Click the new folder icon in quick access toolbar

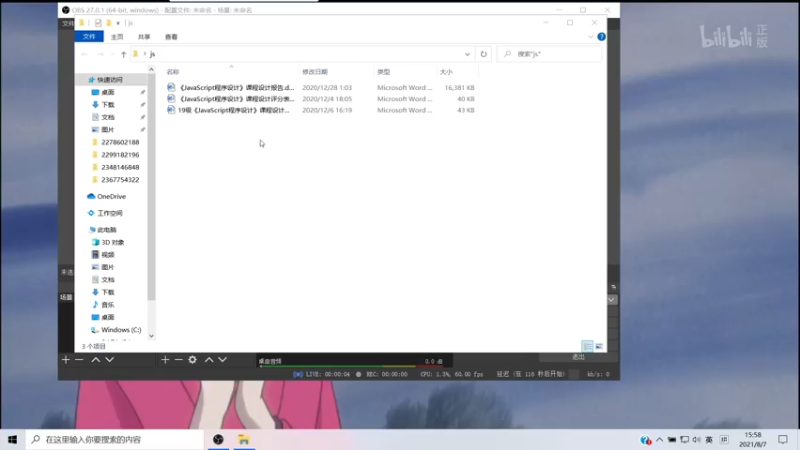(109, 23)
